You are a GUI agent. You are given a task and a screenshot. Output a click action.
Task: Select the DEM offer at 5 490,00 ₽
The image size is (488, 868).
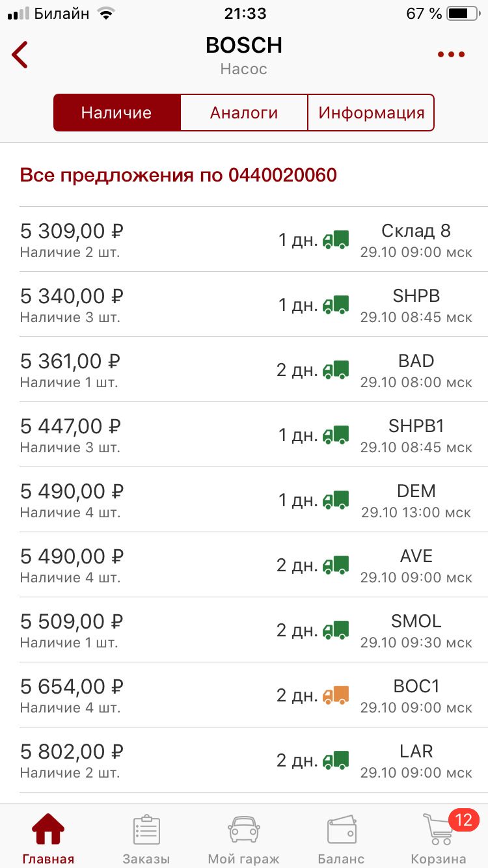[254, 500]
